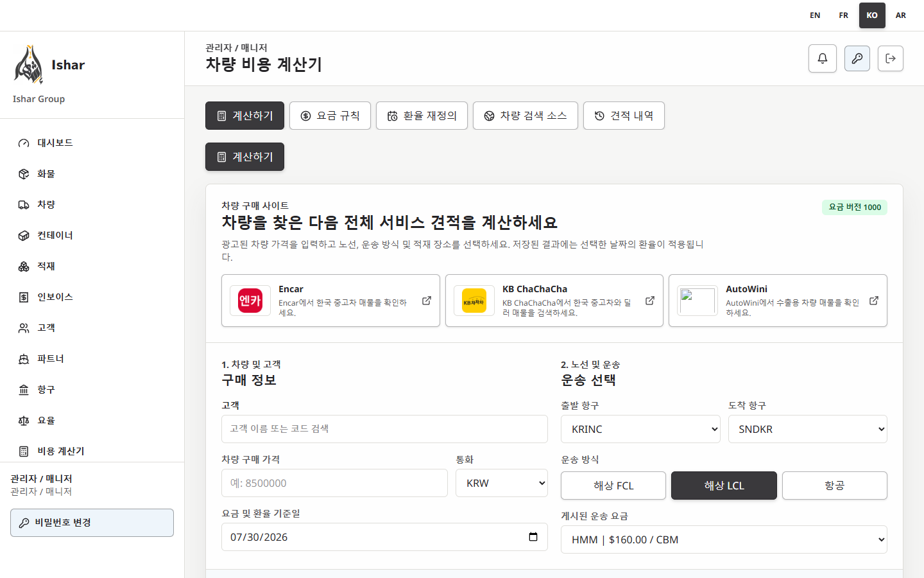Screen dimensions: 924x578
Task: Open the date picker calendar icon
Action: pos(533,537)
